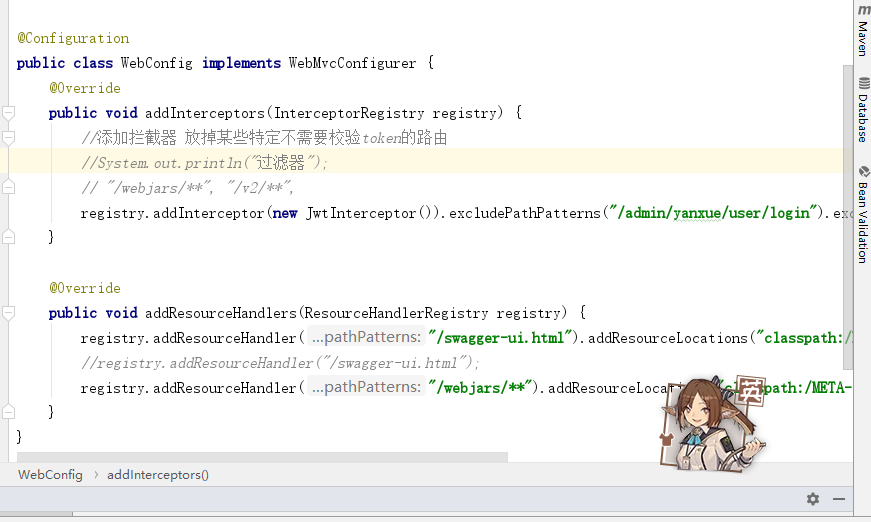
Task: Click fold end marker of addInterceptors closing brace
Action: point(8,237)
